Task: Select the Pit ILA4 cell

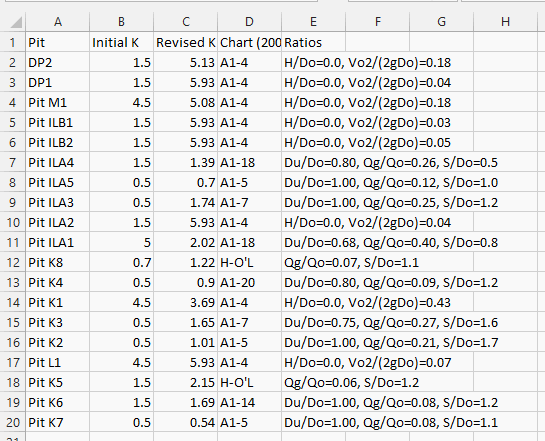Action: 58,162
